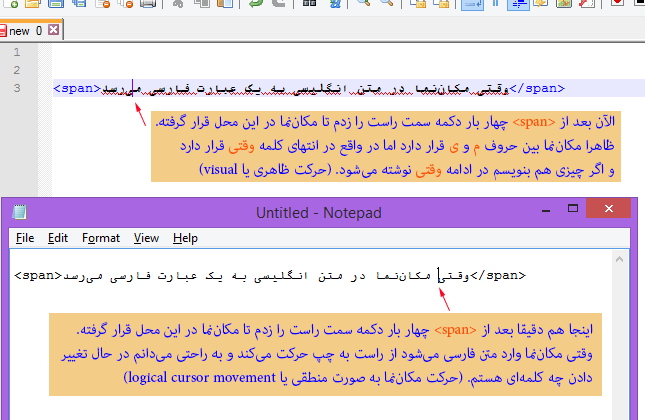Open the View menu in Notepad
This screenshot has height=420, width=645.
click(146, 238)
